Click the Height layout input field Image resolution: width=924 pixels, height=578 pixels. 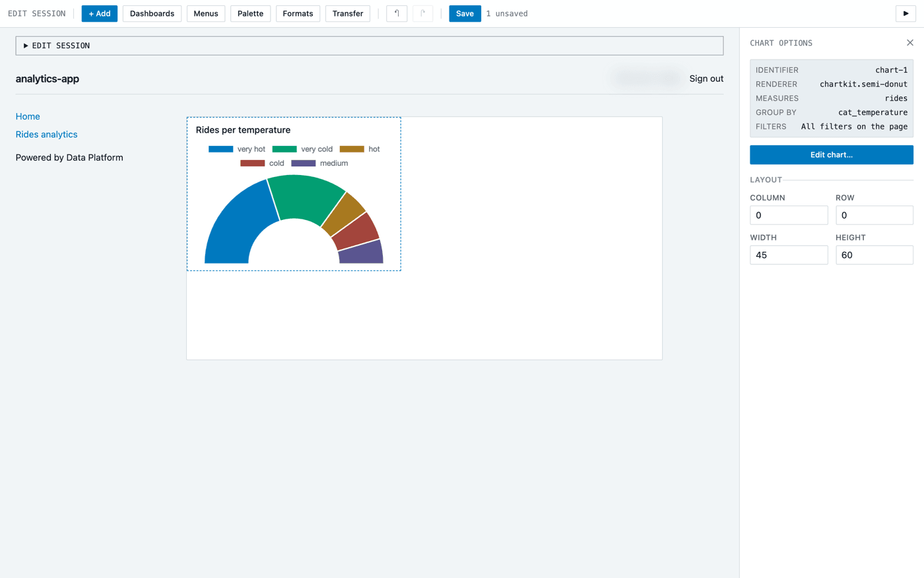pos(874,255)
